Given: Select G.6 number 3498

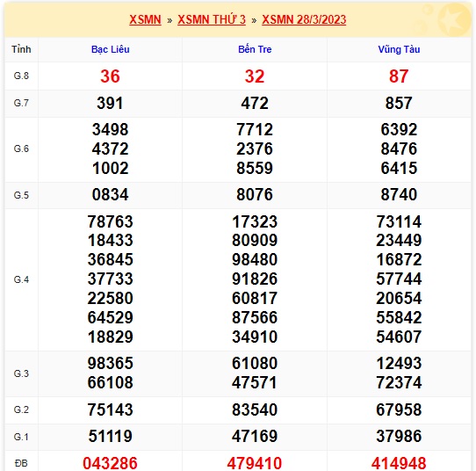Looking at the screenshot, I should pyautogui.click(x=110, y=129).
